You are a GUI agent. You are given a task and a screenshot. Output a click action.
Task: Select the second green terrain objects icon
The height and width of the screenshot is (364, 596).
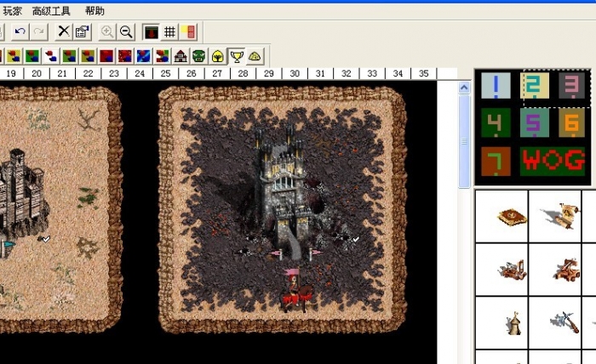70,56
